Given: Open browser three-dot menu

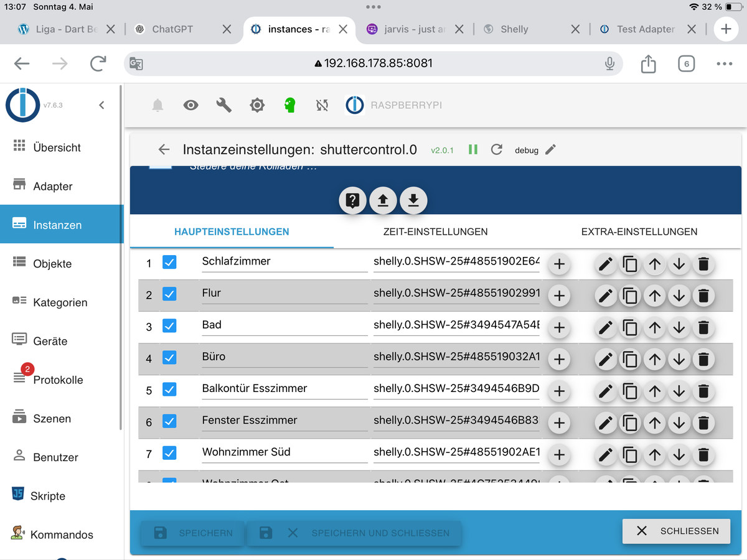Looking at the screenshot, I should 724,63.
